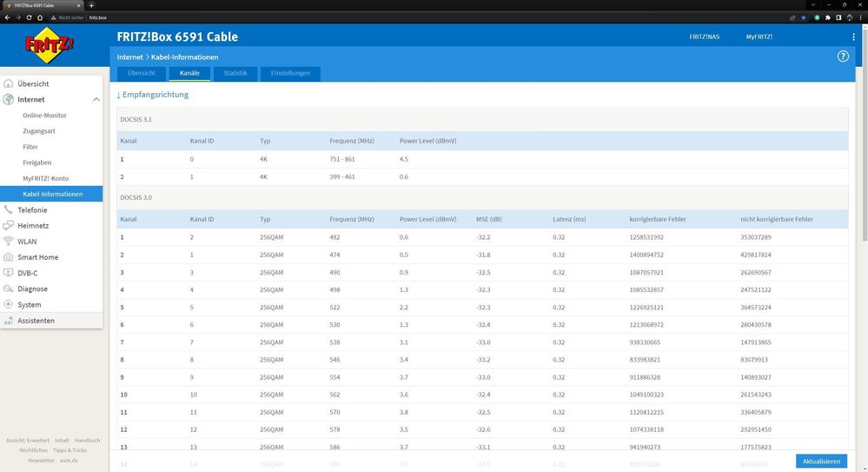The width and height of the screenshot is (868, 472).
Task: Switch to the Statistik tab
Action: point(235,74)
